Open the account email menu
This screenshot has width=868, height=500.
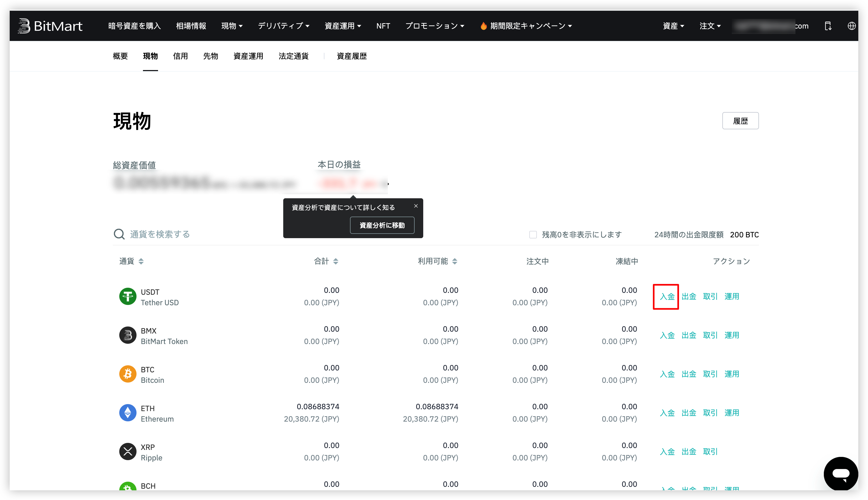[x=771, y=26]
